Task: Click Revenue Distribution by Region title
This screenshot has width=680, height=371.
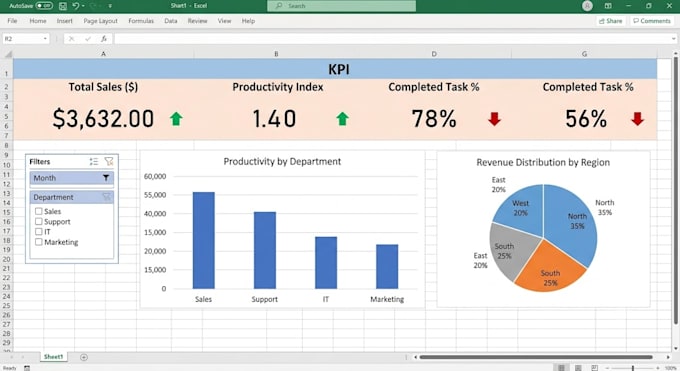Action: 543,162
